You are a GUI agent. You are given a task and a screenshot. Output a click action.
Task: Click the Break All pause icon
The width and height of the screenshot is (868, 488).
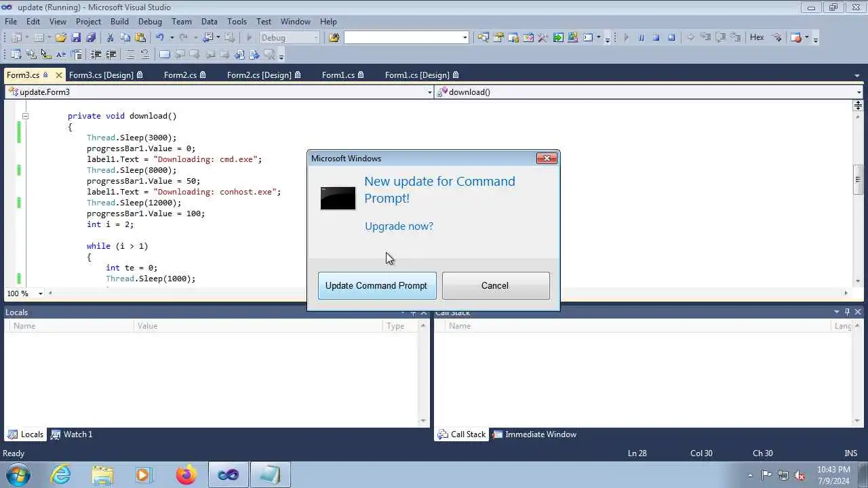click(641, 37)
